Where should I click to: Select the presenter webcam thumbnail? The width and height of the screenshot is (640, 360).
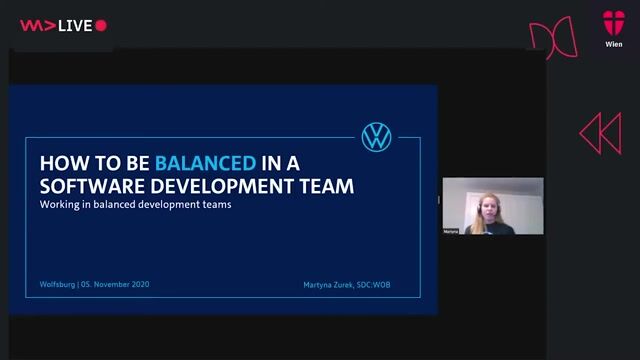493,206
